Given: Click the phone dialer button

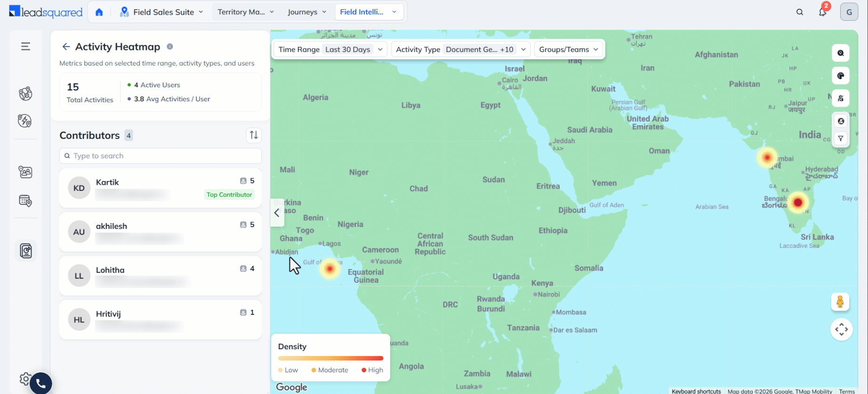Looking at the screenshot, I should (x=41, y=384).
